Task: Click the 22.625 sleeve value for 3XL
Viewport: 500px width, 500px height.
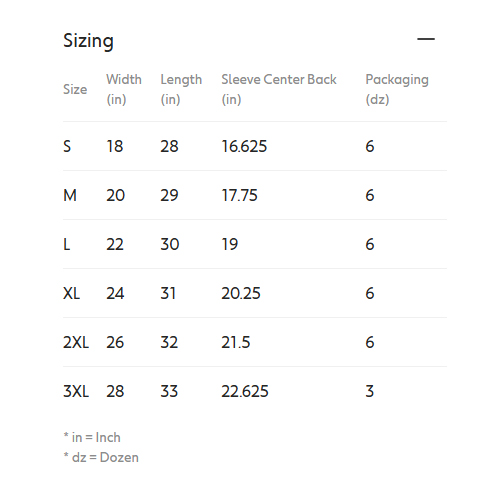Action: 245,391
